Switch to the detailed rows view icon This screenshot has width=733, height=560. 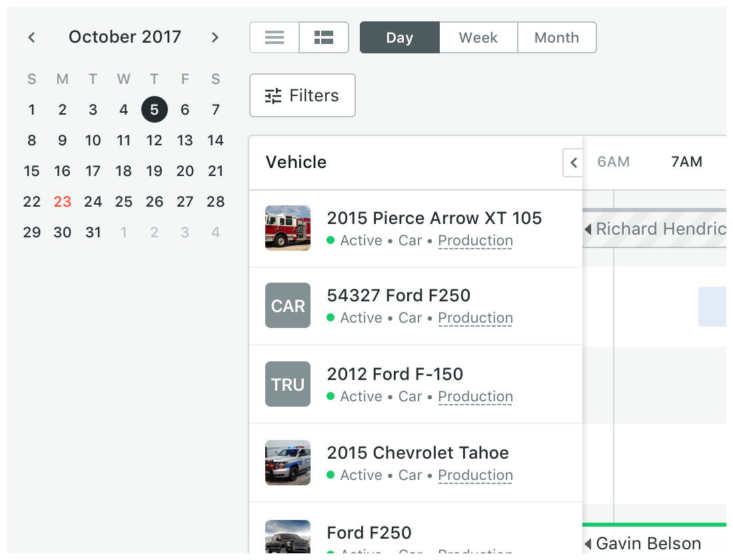324,37
